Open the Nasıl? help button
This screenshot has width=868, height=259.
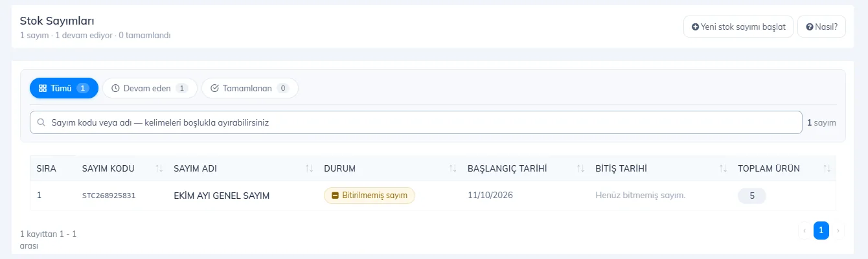(821, 27)
